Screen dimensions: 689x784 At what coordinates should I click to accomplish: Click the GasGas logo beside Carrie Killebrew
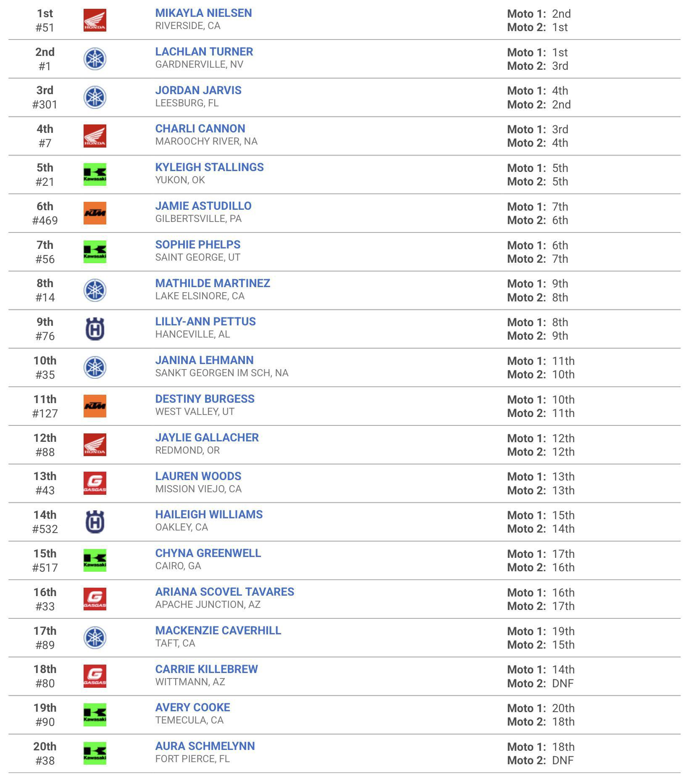point(95,676)
